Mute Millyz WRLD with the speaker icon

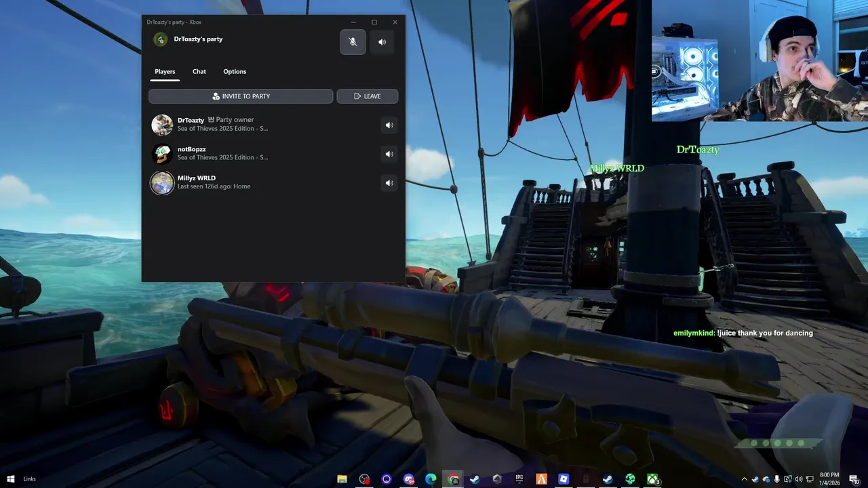pyautogui.click(x=389, y=182)
